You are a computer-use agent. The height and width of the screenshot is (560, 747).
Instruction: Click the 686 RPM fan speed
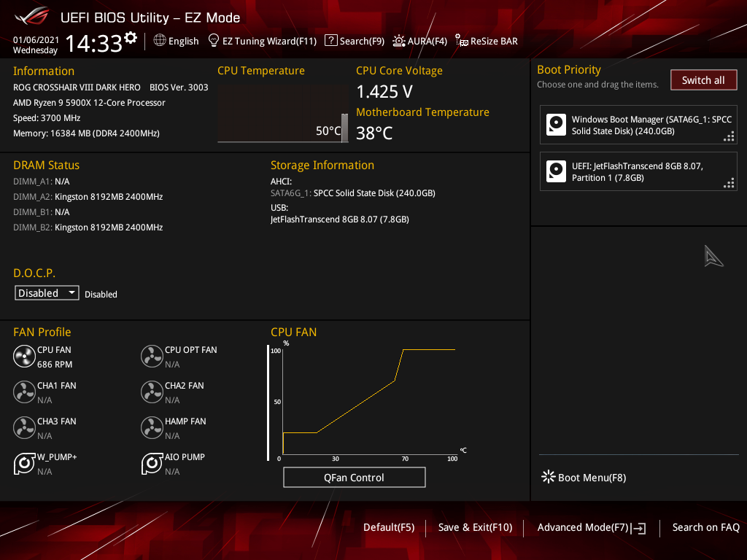pyautogui.click(x=55, y=365)
